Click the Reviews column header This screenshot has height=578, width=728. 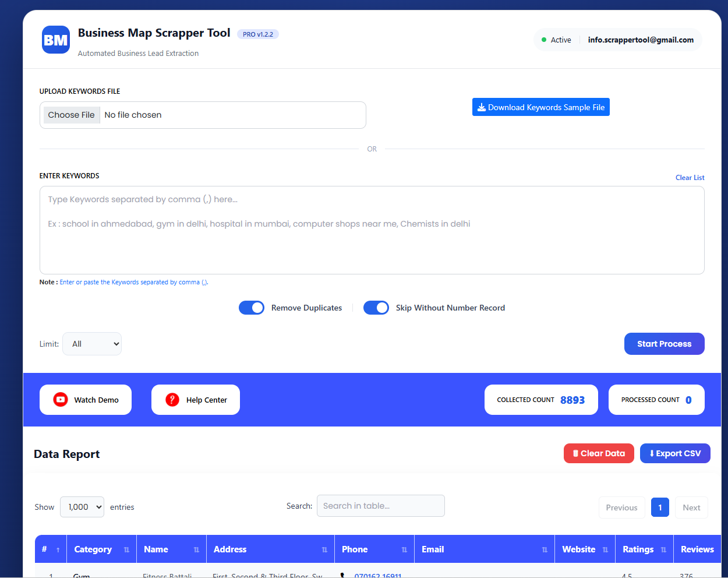[x=697, y=549]
